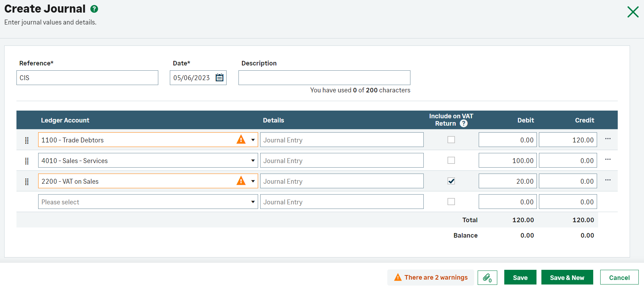Click Details field of VAT on Sales row
644x288 pixels.
click(342, 181)
